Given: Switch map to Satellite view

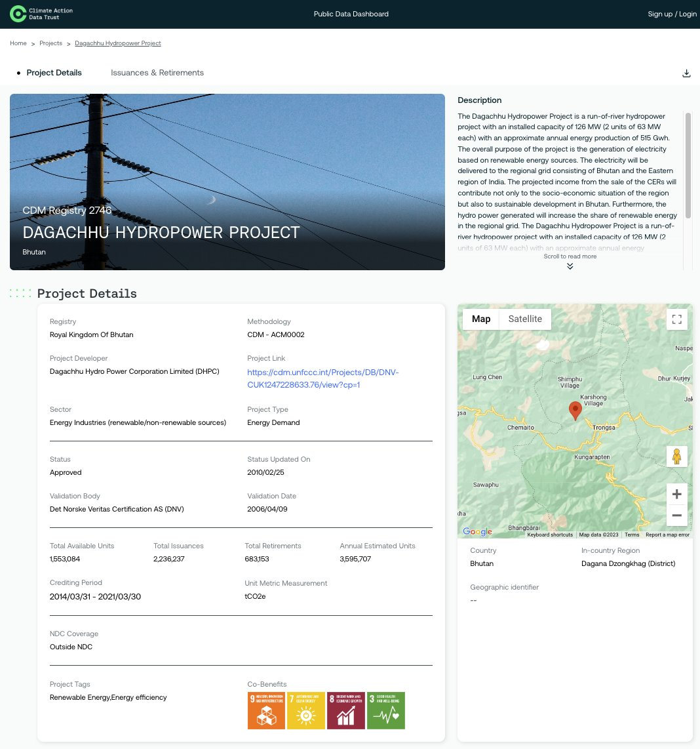Looking at the screenshot, I should pos(524,319).
